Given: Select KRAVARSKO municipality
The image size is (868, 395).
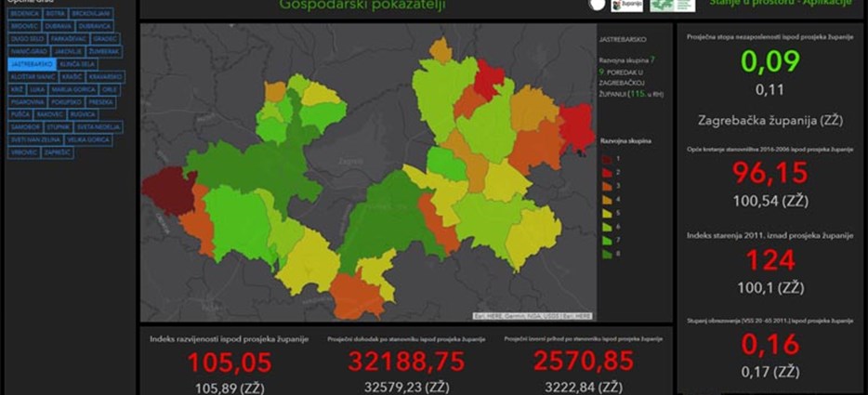Looking at the screenshot, I should (106, 76).
